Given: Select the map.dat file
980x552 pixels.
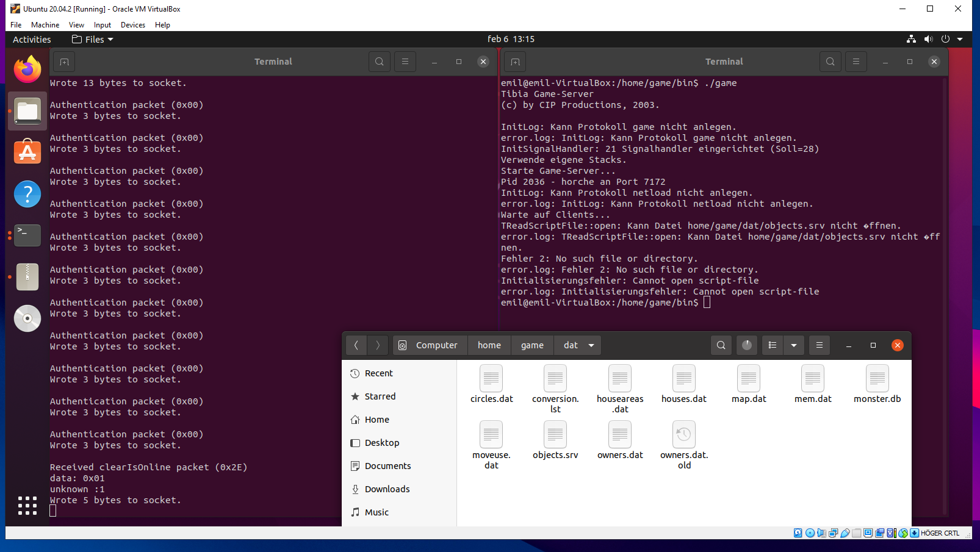Looking at the screenshot, I should click(x=749, y=384).
